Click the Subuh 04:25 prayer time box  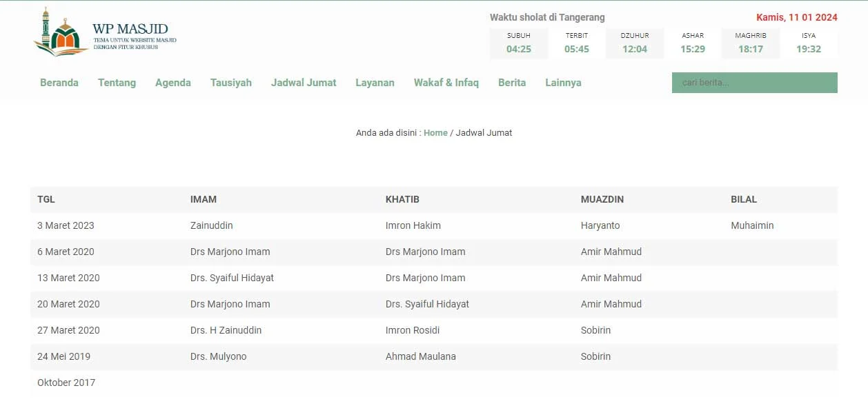519,43
